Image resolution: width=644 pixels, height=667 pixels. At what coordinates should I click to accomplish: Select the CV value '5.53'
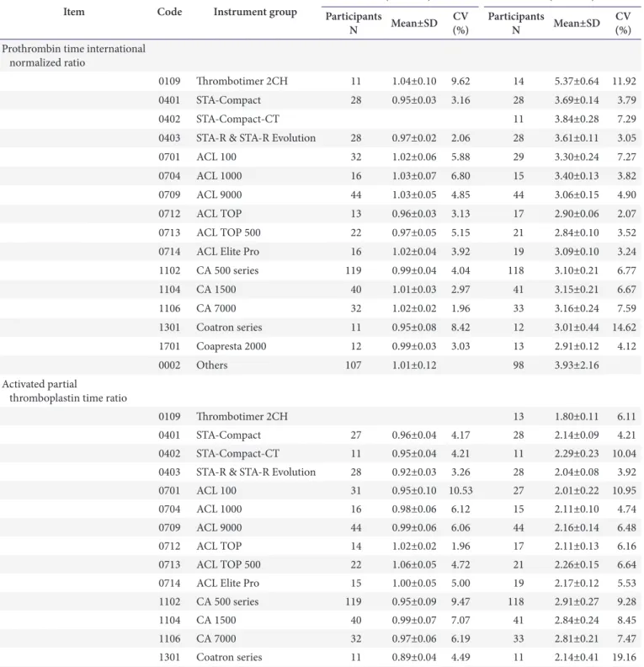click(626, 583)
